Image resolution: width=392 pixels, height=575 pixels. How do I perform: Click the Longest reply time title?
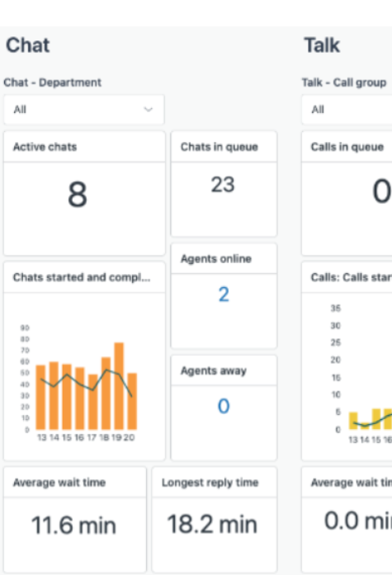tap(210, 483)
